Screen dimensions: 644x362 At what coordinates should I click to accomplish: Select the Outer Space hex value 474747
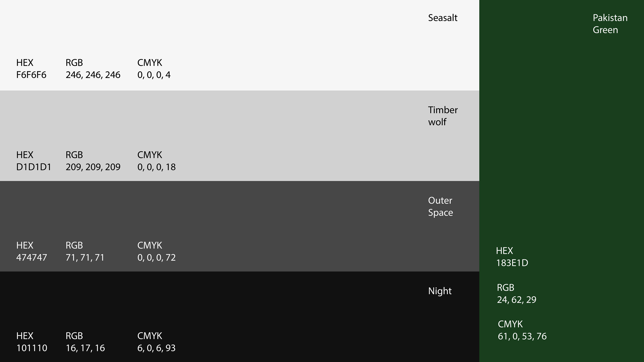pyautogui.click(x=32, y=258)
